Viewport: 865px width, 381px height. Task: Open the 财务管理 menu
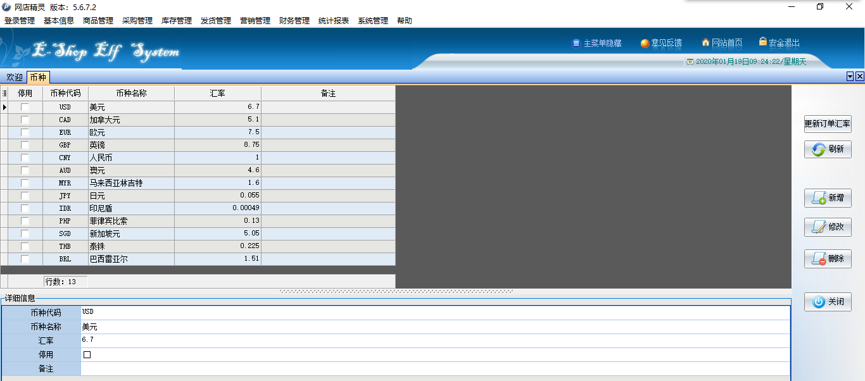click(x=294, y=21)
